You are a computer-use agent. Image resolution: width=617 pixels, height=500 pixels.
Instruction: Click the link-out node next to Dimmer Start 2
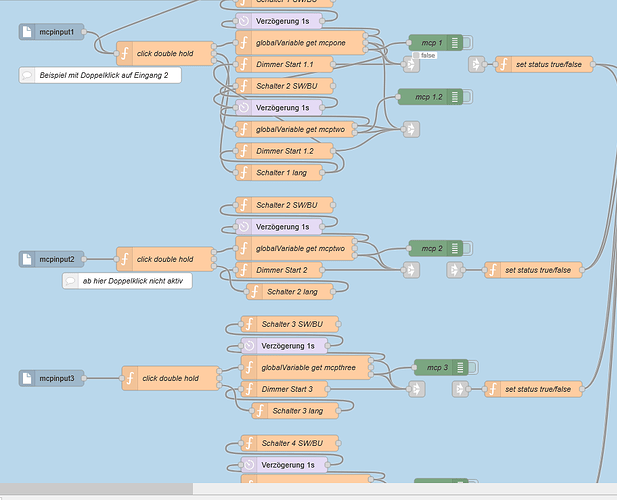[x=411, y=270]
